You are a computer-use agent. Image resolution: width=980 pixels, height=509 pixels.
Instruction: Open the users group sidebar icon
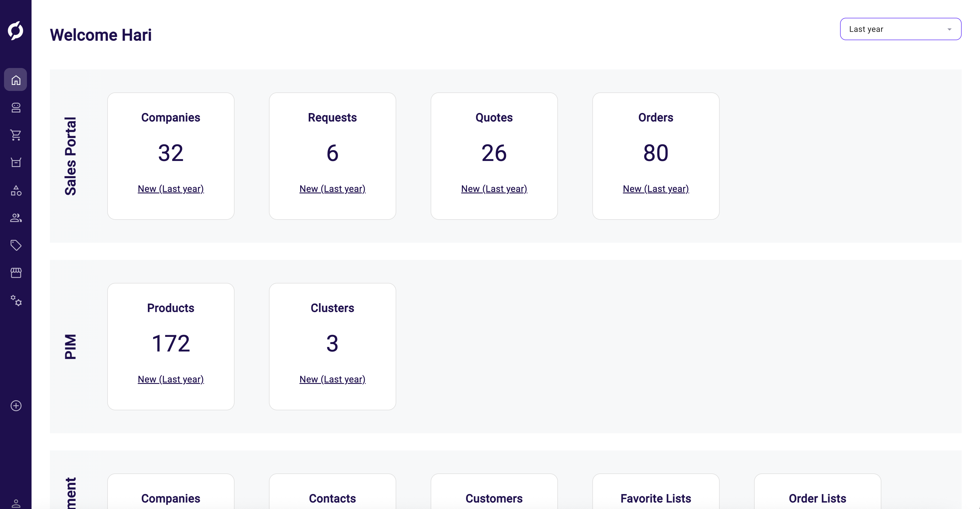click(x=15, y=218)
